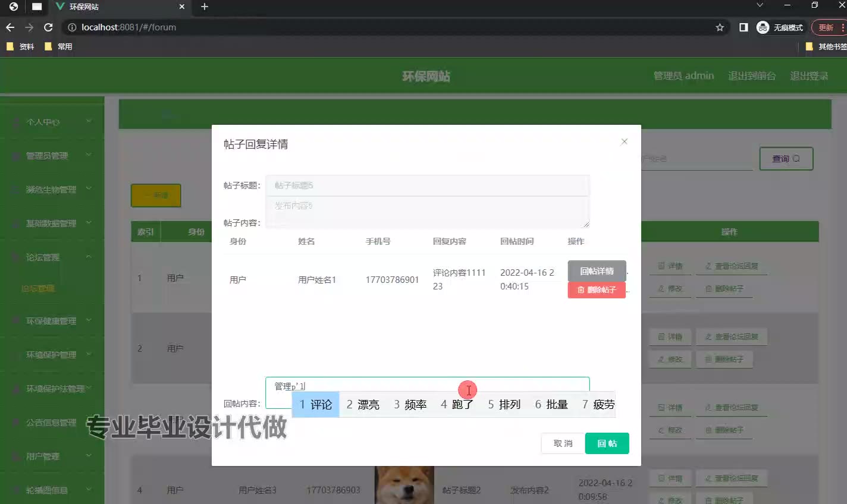
Task: Click the 操作 column header in background table
Action: pyautogui.click(x=729, y=232)
